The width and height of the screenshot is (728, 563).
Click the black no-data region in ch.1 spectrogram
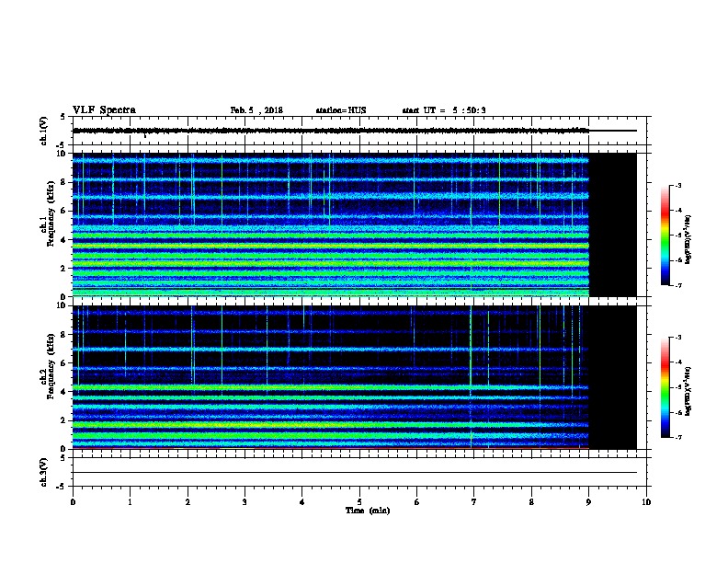point(613,224)
